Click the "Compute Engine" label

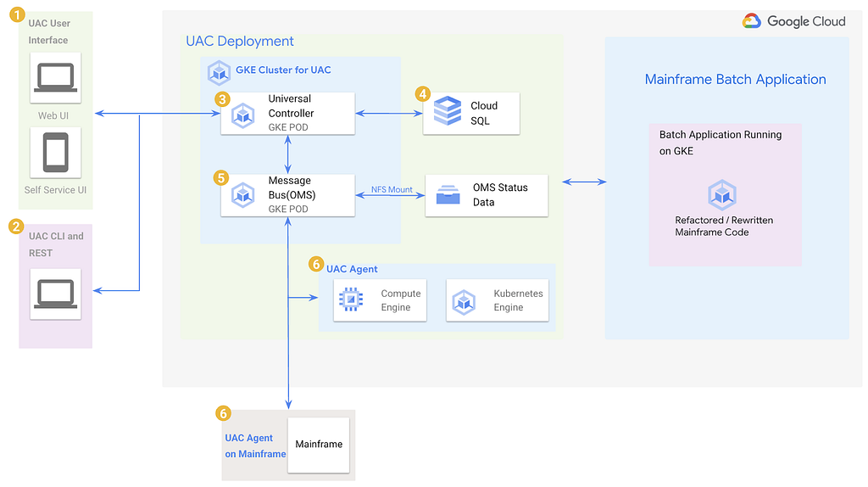point(401,300)
